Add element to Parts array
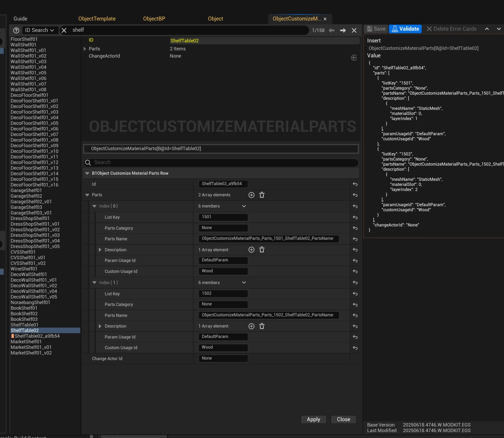 pos(251,195)
